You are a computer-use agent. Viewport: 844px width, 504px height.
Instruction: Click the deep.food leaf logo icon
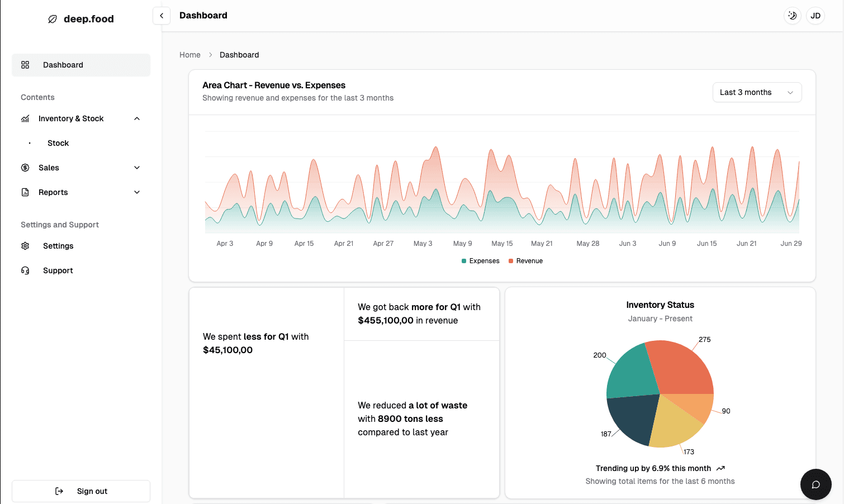click(53, 19)
